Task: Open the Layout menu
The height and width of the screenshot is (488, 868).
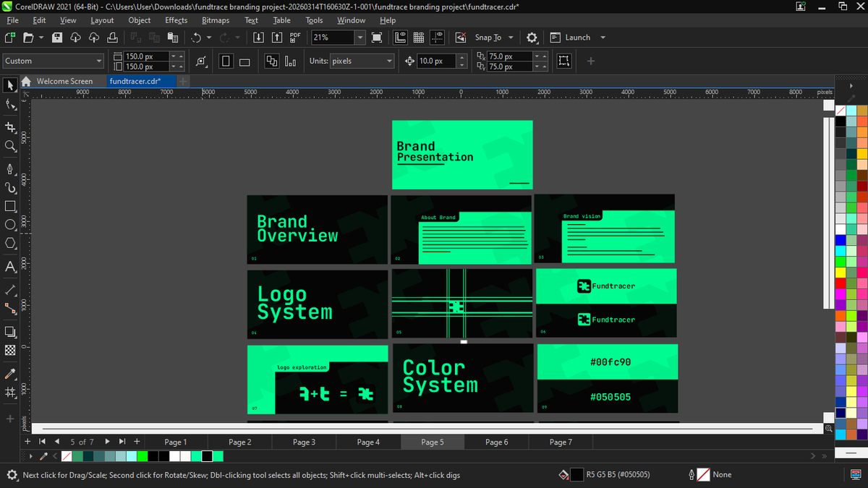Action: pyautogui.click(x=102, y=20)
